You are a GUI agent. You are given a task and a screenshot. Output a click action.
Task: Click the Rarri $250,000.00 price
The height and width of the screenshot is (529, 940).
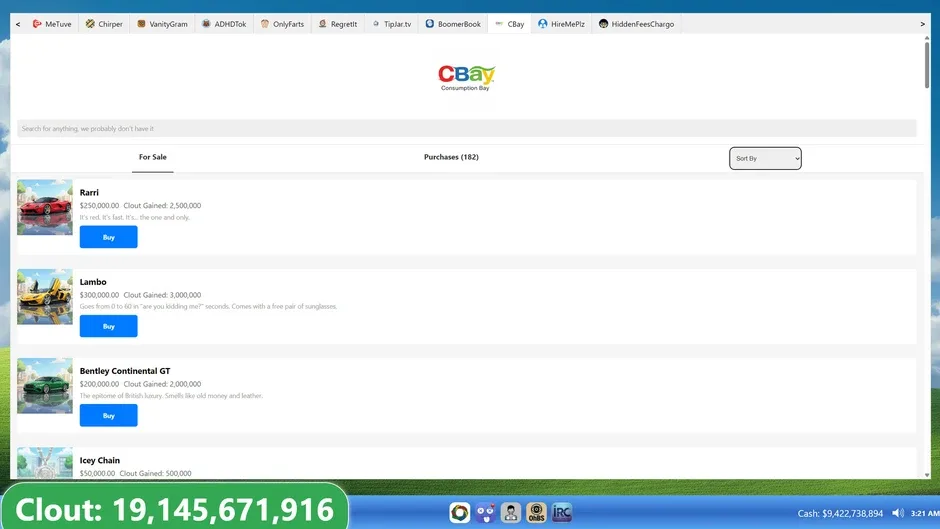[x=100, y=206]
